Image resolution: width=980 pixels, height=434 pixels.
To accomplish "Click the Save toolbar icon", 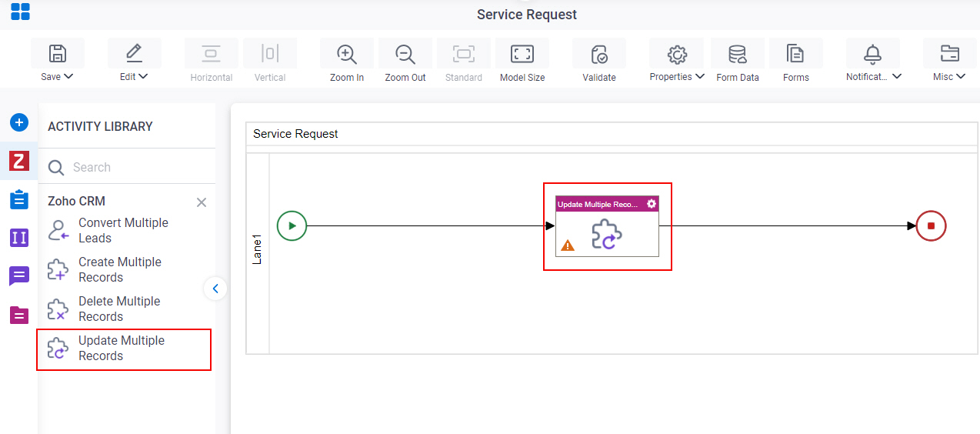I will [58, 54].
